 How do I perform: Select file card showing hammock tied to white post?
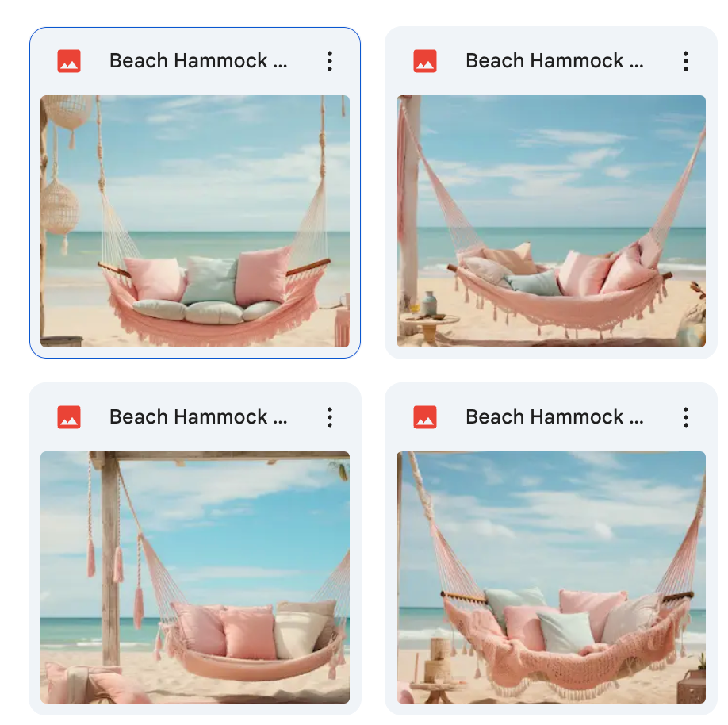click(551, 193)
